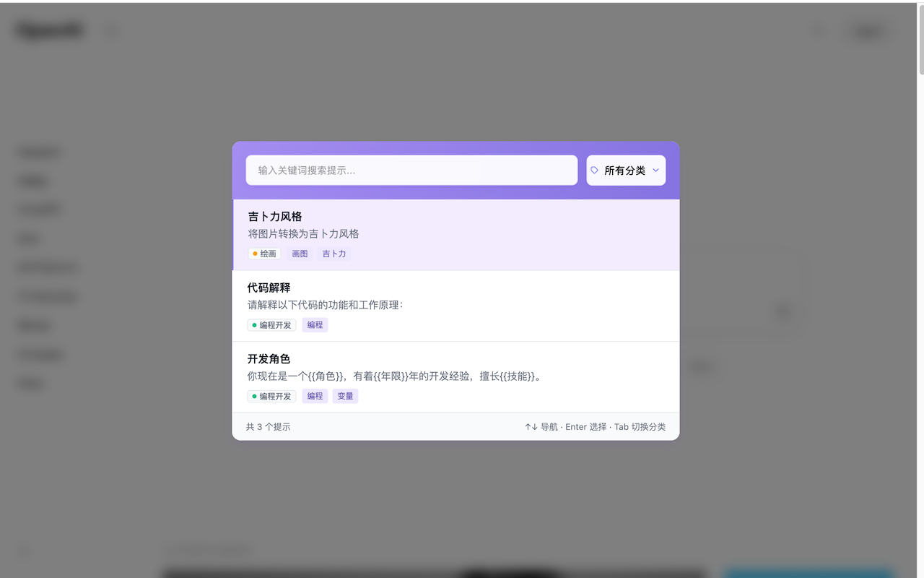Select the 代码解释 prompt entry

[455, 305]
